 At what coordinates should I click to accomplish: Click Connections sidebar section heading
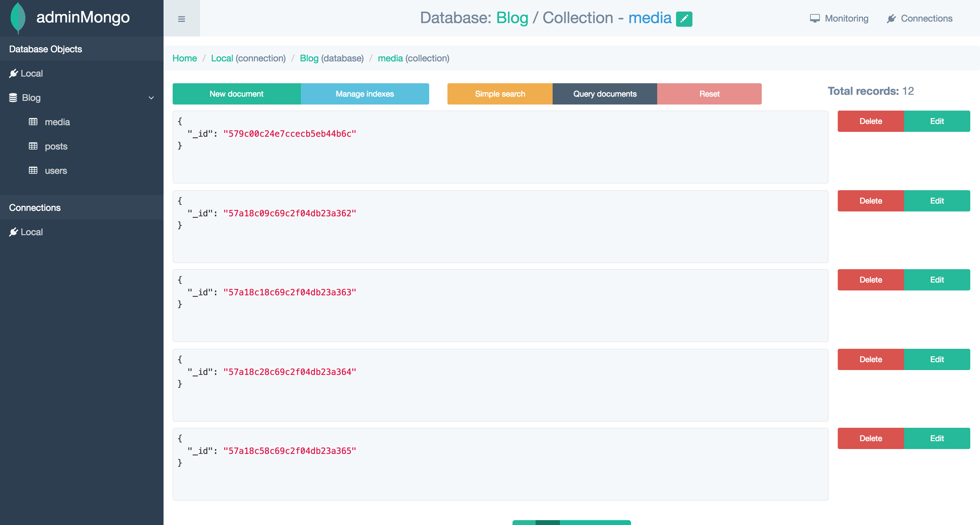click(x=35, y=208)
